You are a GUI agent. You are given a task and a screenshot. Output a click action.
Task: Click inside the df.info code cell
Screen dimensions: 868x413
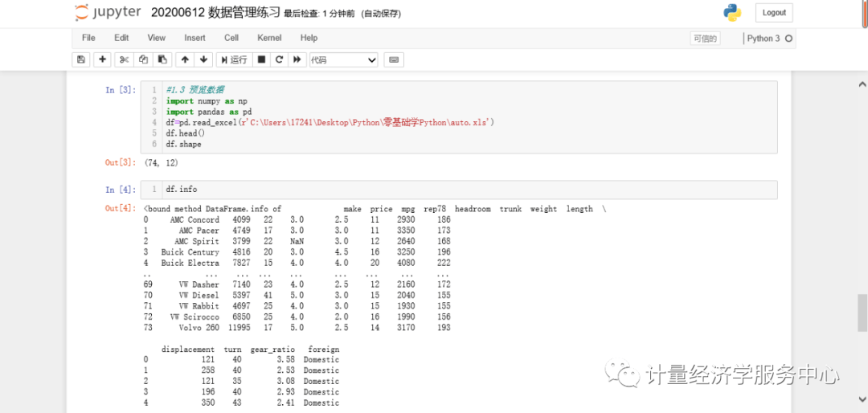[x=459, y=190]
